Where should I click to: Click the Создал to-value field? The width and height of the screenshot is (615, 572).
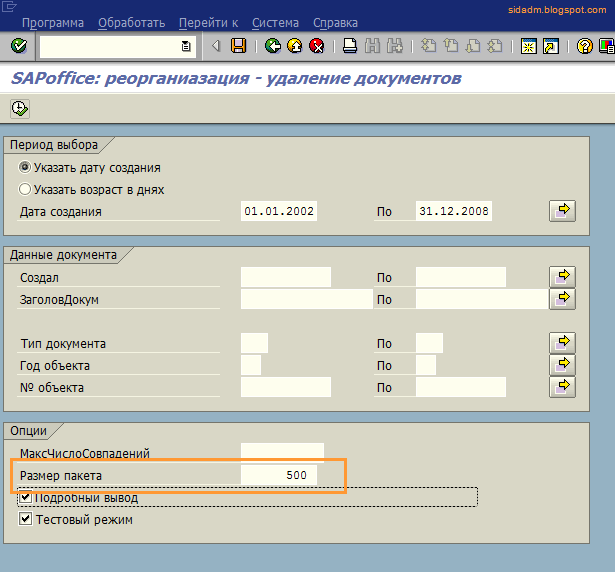coord(461,277)
